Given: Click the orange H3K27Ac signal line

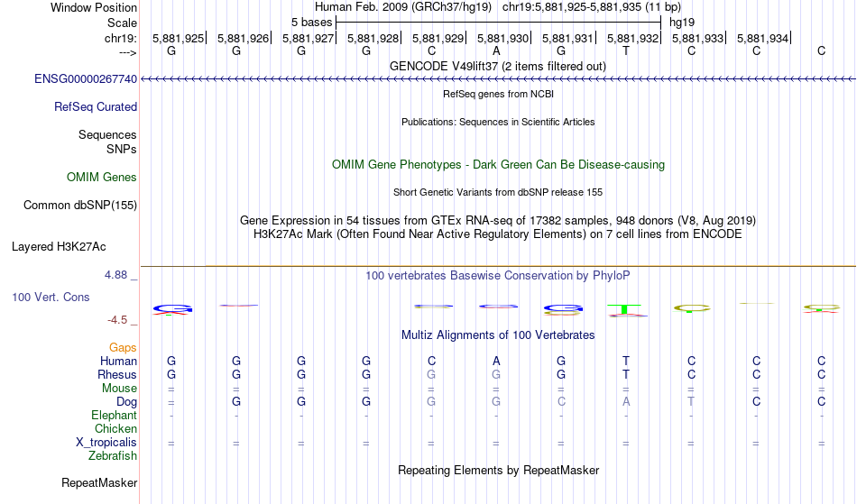Looking at the screenshot, I should [x=498, y=266].
